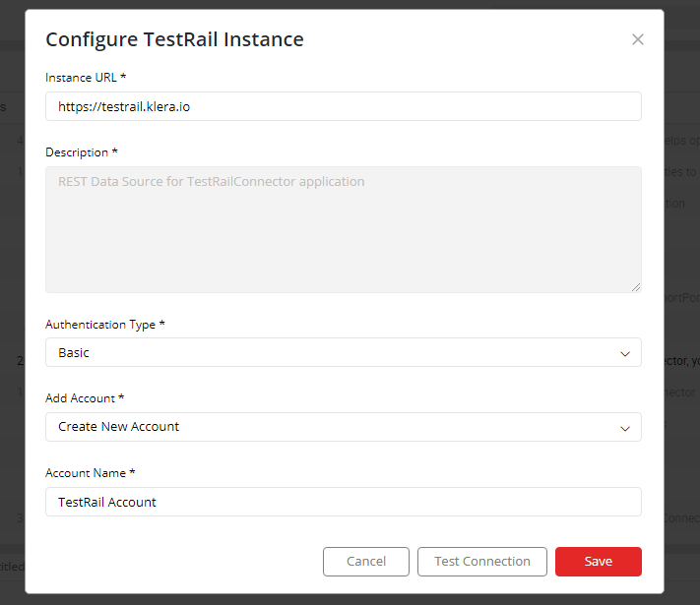This screenshot has height=605, width=700.
Task: Open the Add Account dropdown
Action: pyautogui.click(x=344, y=427)
